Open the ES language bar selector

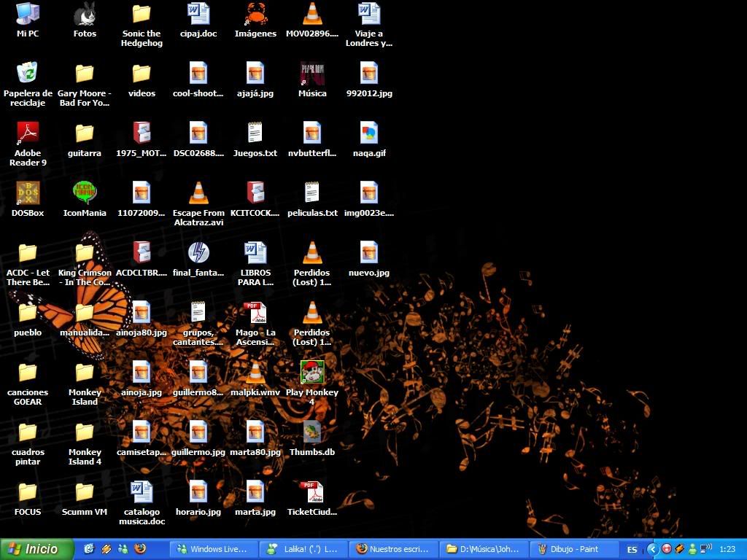[x=632, y=549]
